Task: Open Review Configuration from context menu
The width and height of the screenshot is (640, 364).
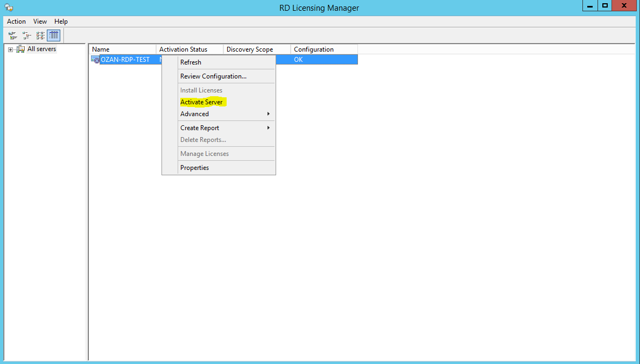Action: click(x=213, y=76)
